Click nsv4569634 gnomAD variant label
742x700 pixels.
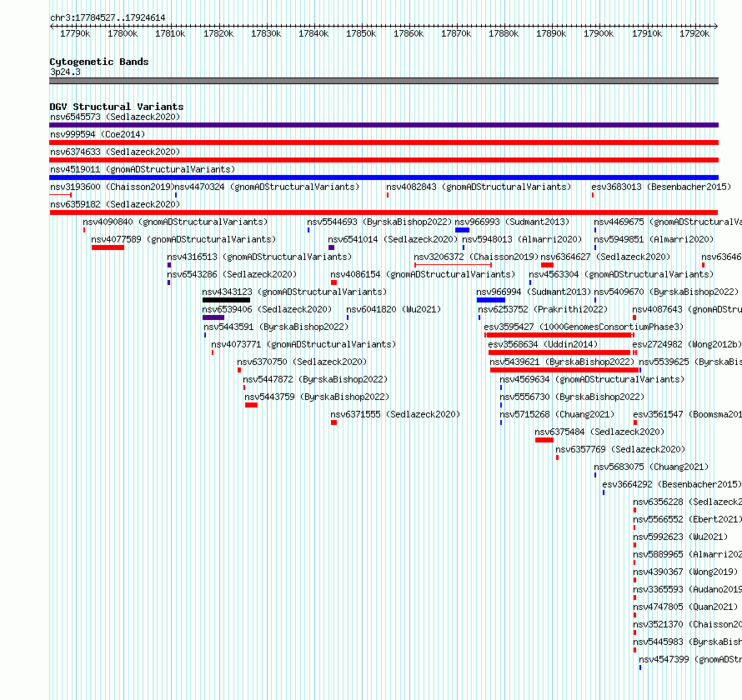592,379
